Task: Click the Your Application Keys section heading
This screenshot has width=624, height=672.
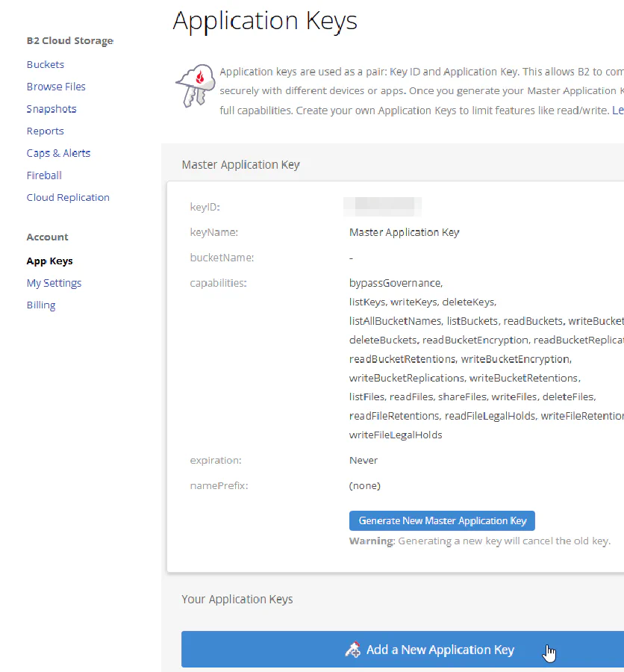Action: [237, 599]
